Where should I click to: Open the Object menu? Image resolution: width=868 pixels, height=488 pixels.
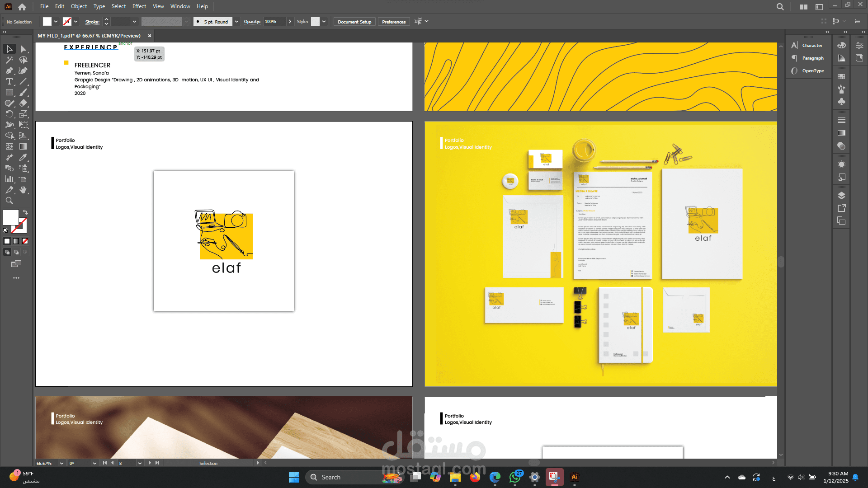(79, 6)
